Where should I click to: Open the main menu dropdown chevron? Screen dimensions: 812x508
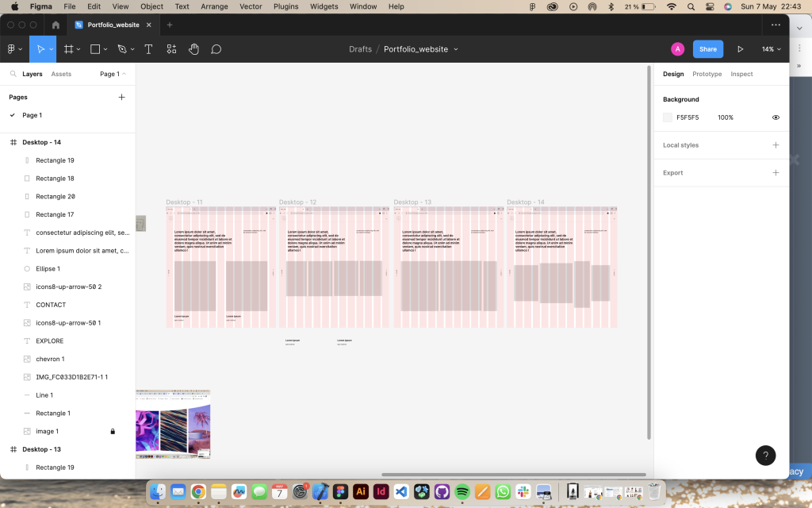21,49
